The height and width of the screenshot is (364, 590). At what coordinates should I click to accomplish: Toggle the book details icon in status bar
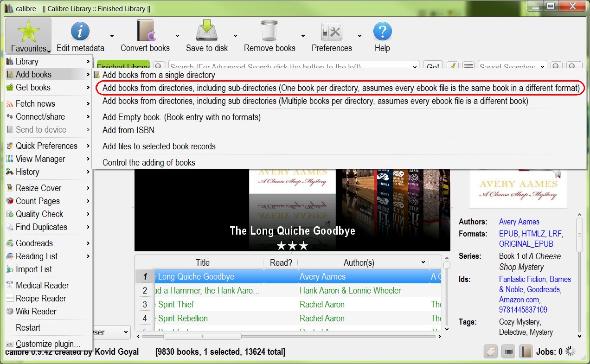[x=526, y=352]
